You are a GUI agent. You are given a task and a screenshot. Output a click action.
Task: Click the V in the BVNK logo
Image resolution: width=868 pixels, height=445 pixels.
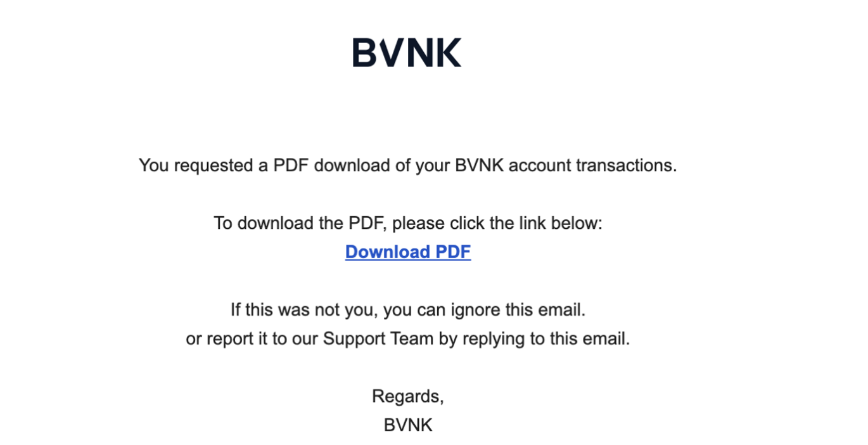pyautogui.click(x=391, y=53)
